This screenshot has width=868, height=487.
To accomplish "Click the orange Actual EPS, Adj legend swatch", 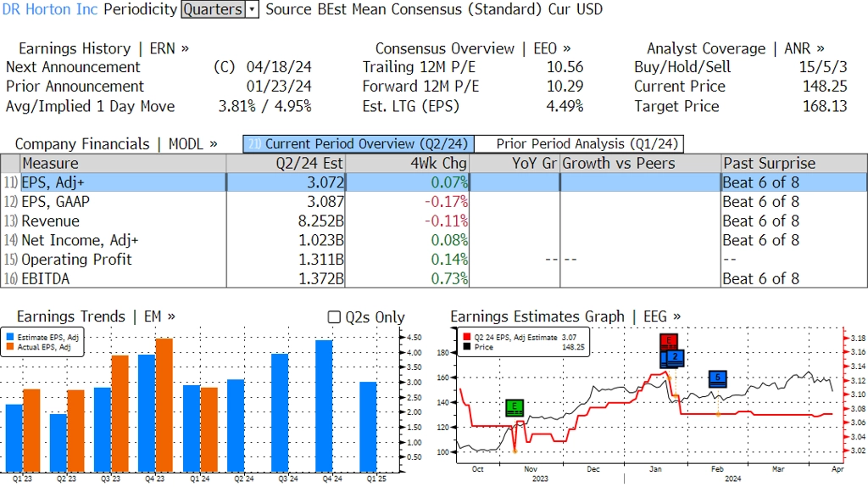I will pyautogui.click(x=10, y=347).
